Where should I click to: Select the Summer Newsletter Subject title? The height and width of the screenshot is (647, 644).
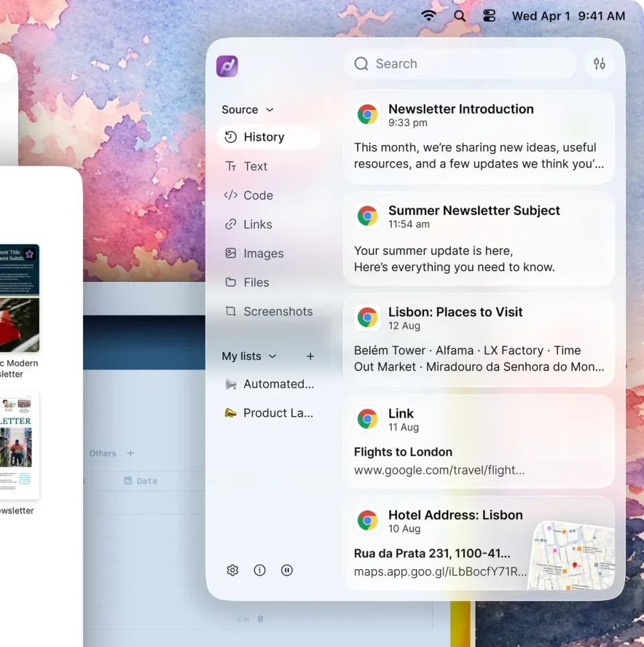[474, 211]
